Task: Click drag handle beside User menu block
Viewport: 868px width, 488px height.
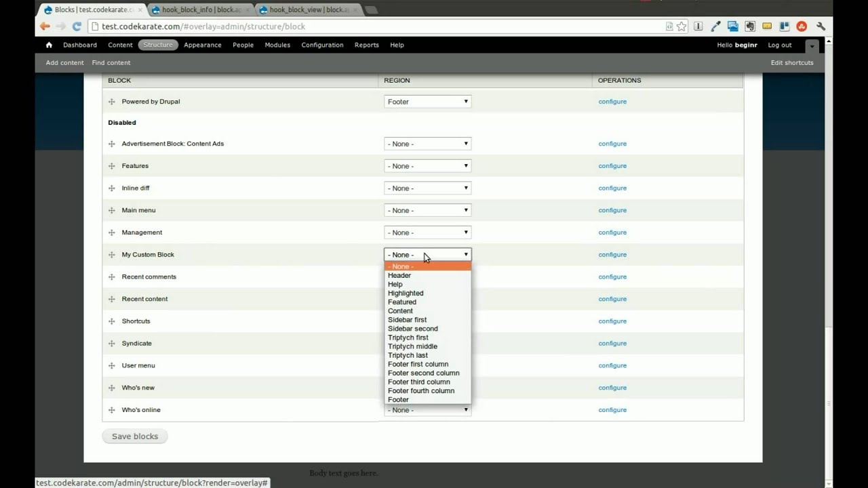Action: click(112, 365)
